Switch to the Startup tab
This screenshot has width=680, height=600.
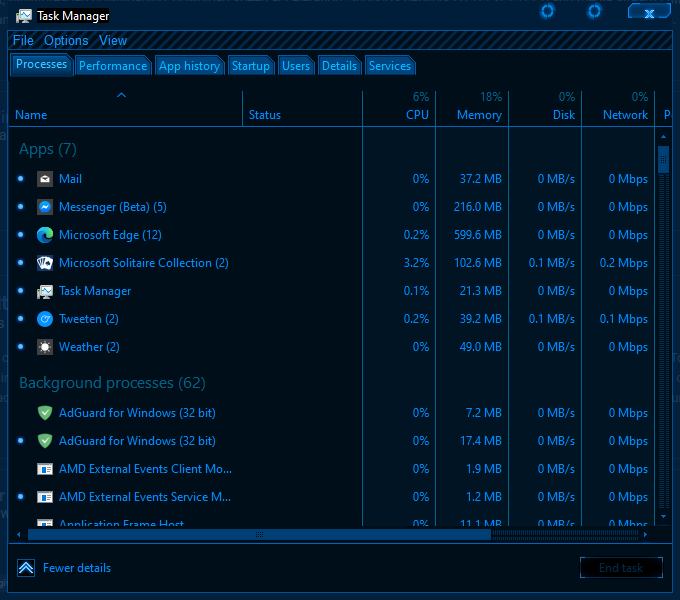pos(251,66)
